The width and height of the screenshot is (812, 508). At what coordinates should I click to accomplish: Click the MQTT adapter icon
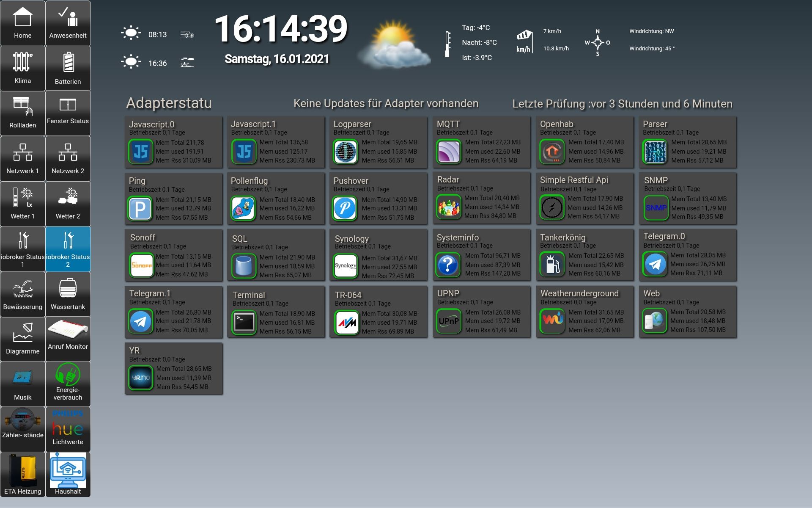click(448, 152)
